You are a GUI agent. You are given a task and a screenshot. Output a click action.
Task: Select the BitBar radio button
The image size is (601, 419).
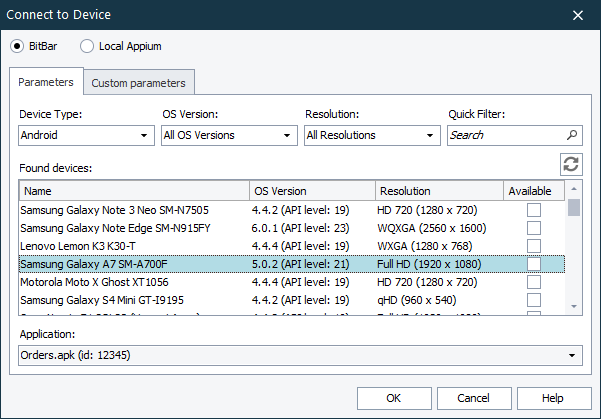18,46
